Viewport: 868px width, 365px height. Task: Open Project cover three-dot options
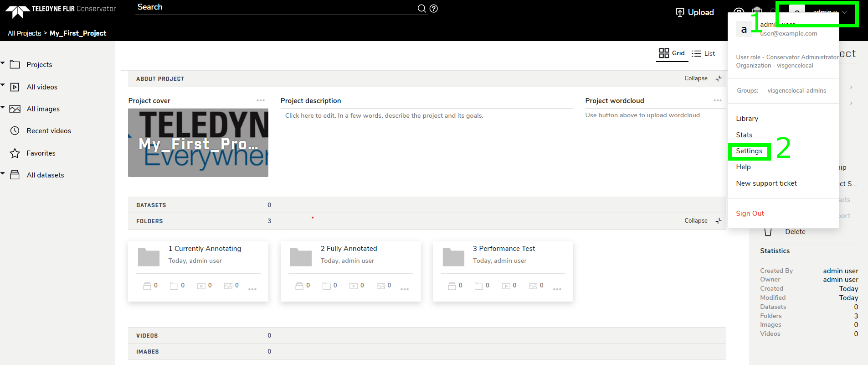[260, 100]
